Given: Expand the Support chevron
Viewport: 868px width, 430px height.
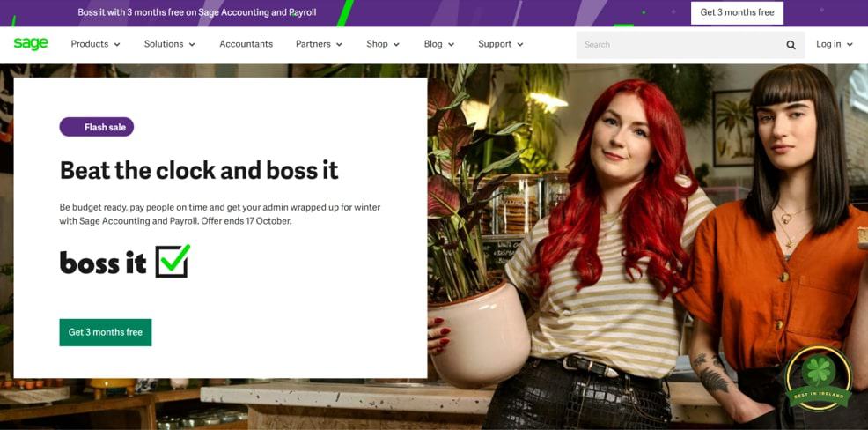Looking at the screenshot, I should 519,45.
